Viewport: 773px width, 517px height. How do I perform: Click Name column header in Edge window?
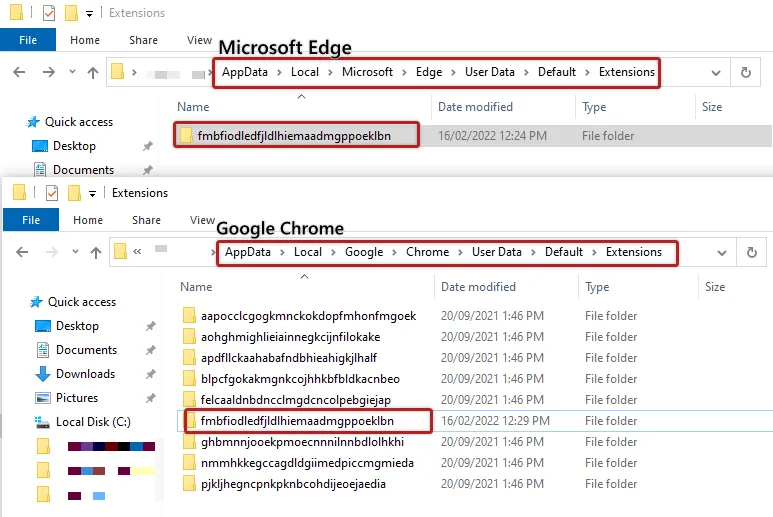click(193, 107)
